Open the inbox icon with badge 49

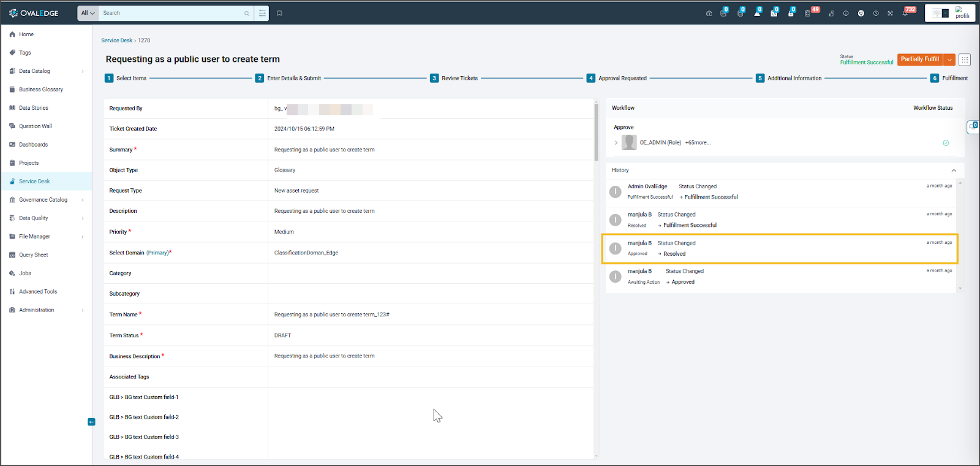[x=809, y=13]
